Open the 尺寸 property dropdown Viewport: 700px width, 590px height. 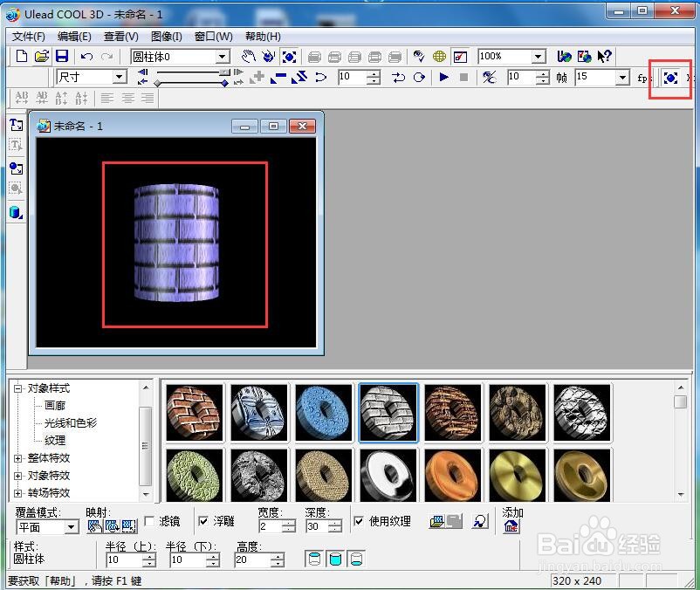click(119, 77)
